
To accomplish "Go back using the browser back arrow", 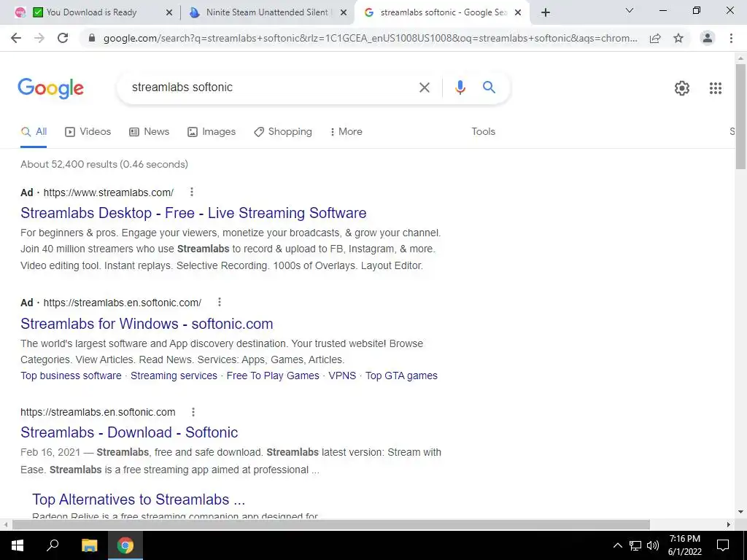I will pos(16,38).
